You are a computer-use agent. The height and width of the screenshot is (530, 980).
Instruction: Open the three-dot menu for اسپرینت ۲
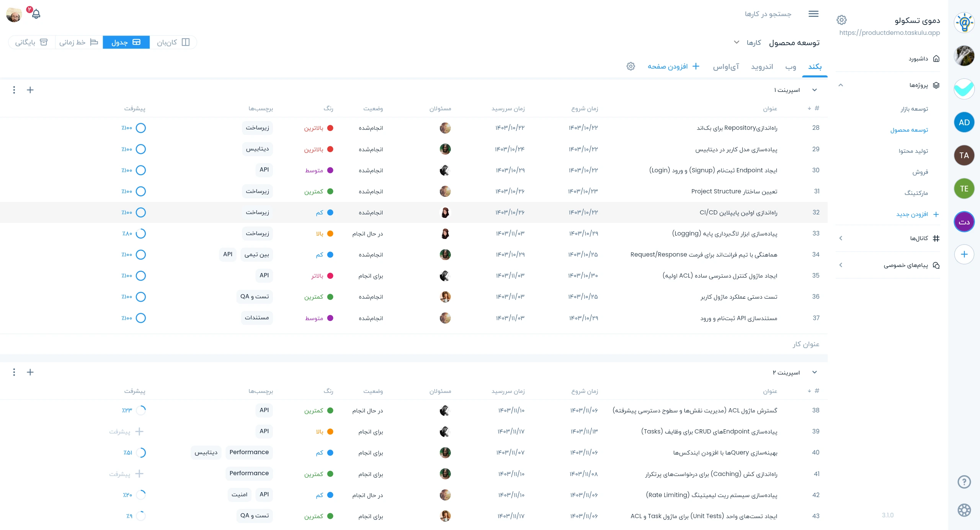[14, 372]
